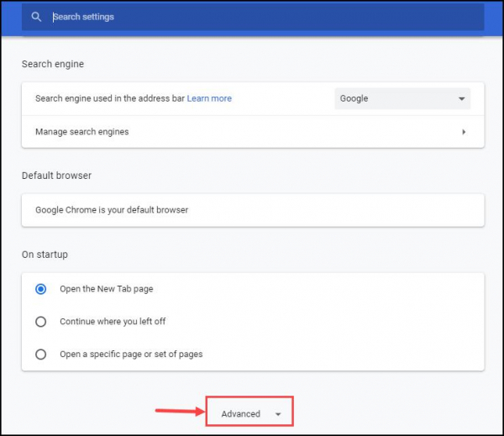Click the 'Search engine used in the address bar' text
504x436 pixels.
109,98
